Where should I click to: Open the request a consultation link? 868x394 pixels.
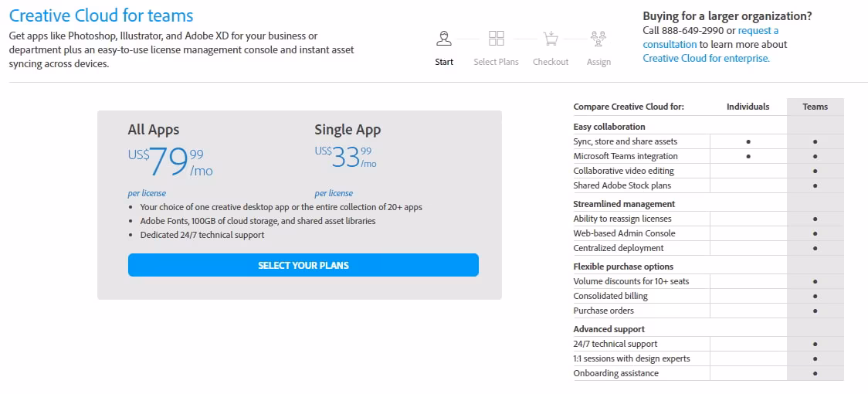[x=710, y=37]
